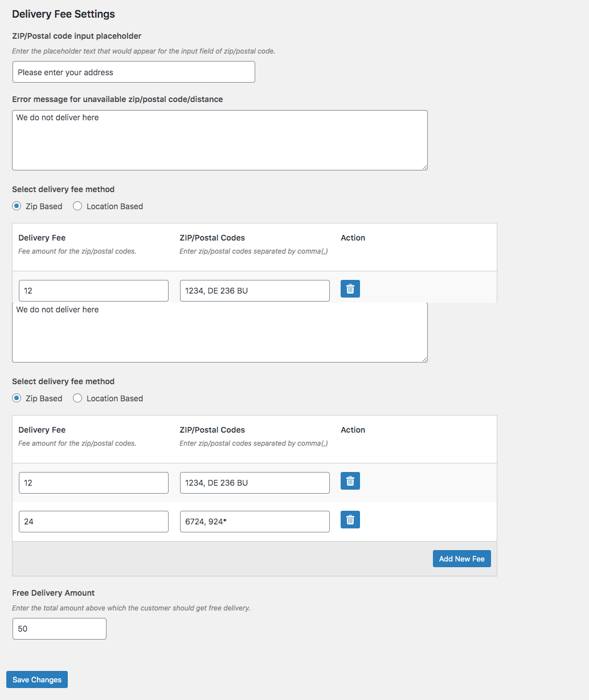Image resolution: width=589 pixels, height=700 pixels.
Task: Edit delivery fee 12 in the upper table
Action: [x=93, y=291]
